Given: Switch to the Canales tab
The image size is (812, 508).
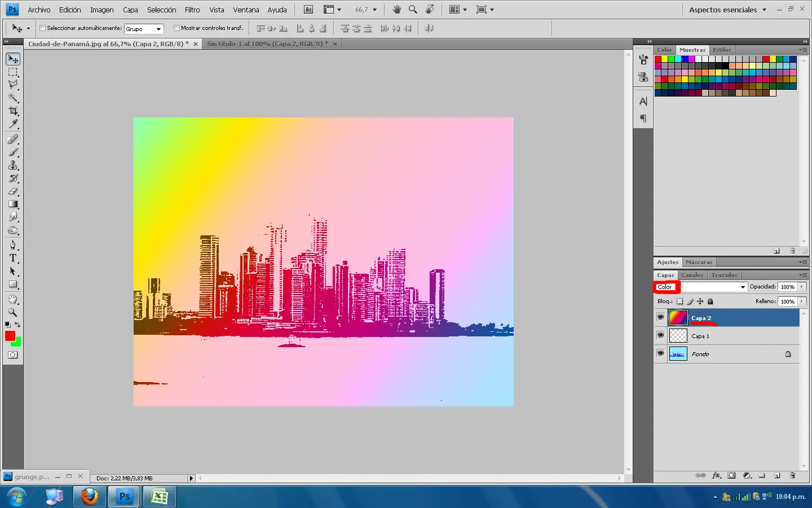Looking at the screenshot, I should point(692,275).
